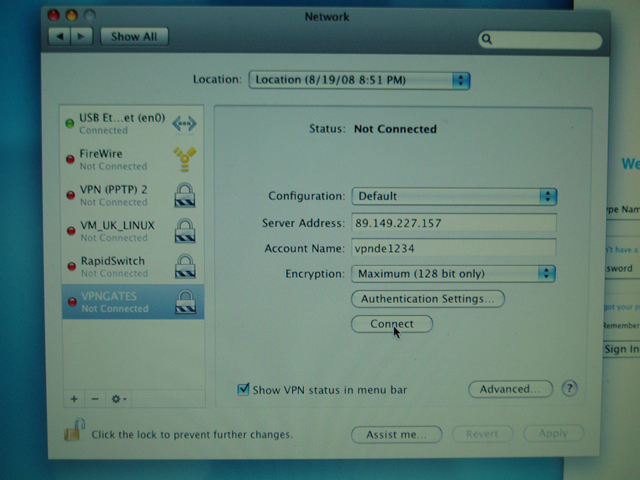
Task: Focus the search field in toolbar
Action: [x=540, y=40]
